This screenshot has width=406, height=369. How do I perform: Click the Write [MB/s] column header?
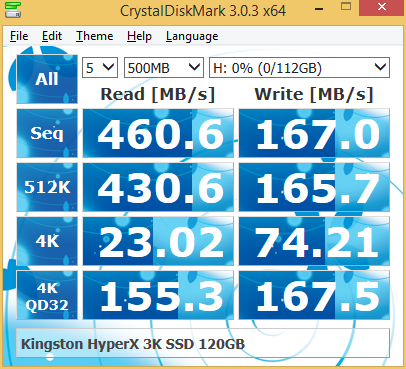coord(314,94)
